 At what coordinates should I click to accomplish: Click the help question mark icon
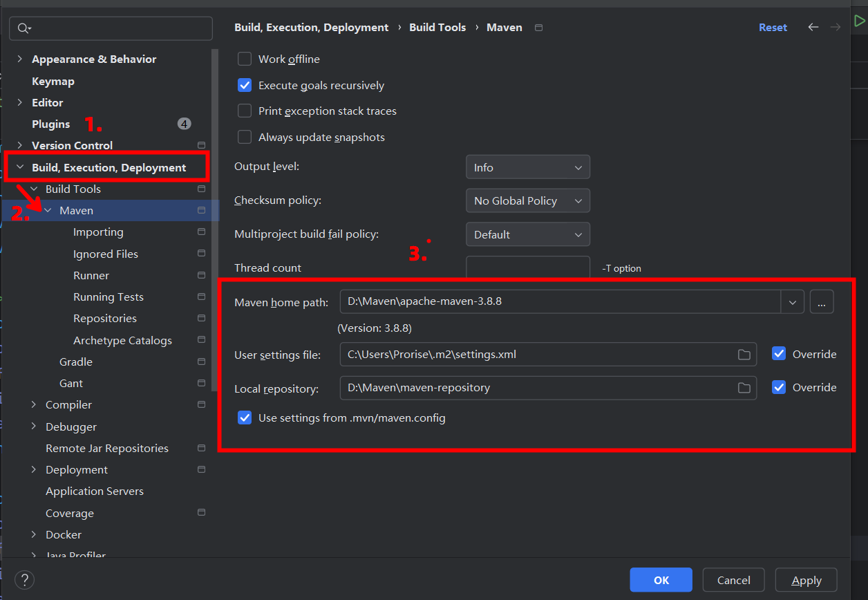click(x=24, y=579)
